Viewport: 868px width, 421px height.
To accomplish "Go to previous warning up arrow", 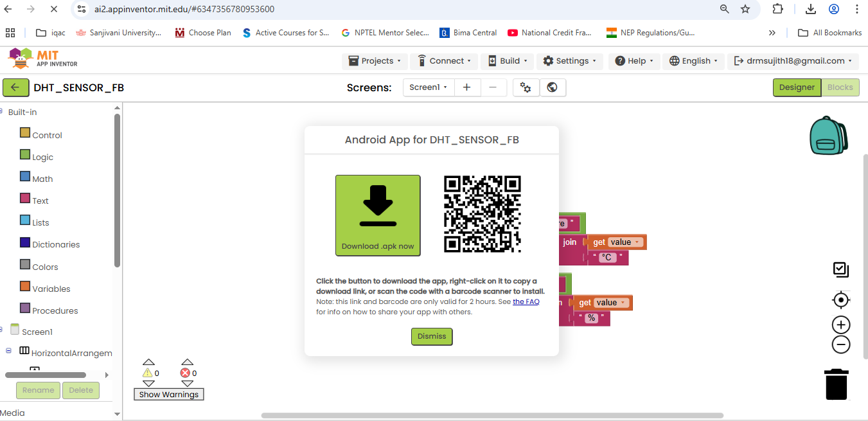I will [x=148, y=362].
